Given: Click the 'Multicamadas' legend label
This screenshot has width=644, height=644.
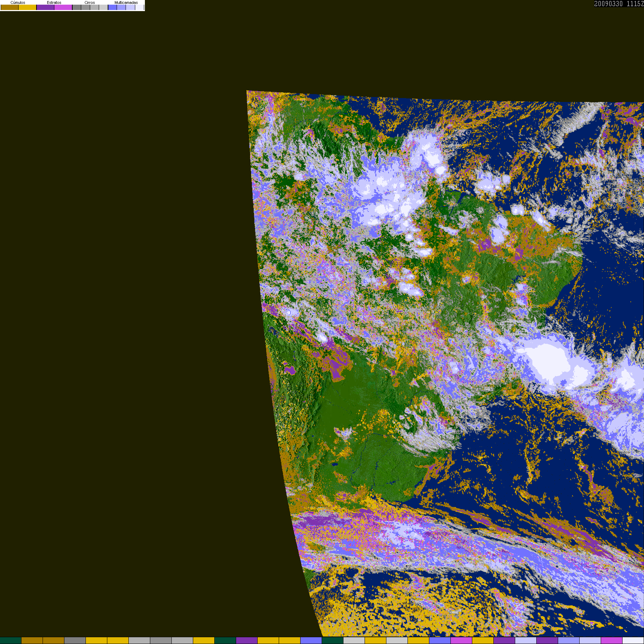Looking at the screenshot, I should [126, 3].
